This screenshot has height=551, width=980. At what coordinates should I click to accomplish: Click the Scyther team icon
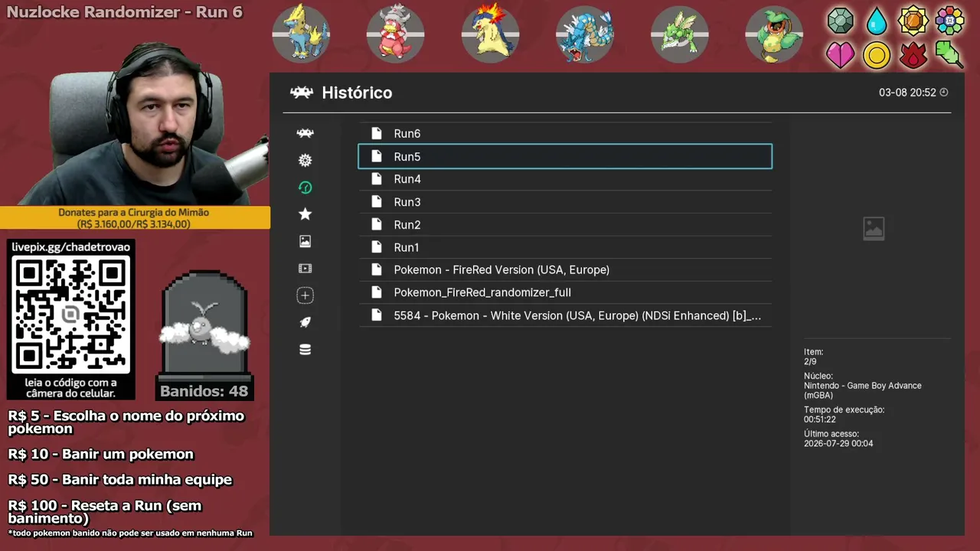pos(679,34)
